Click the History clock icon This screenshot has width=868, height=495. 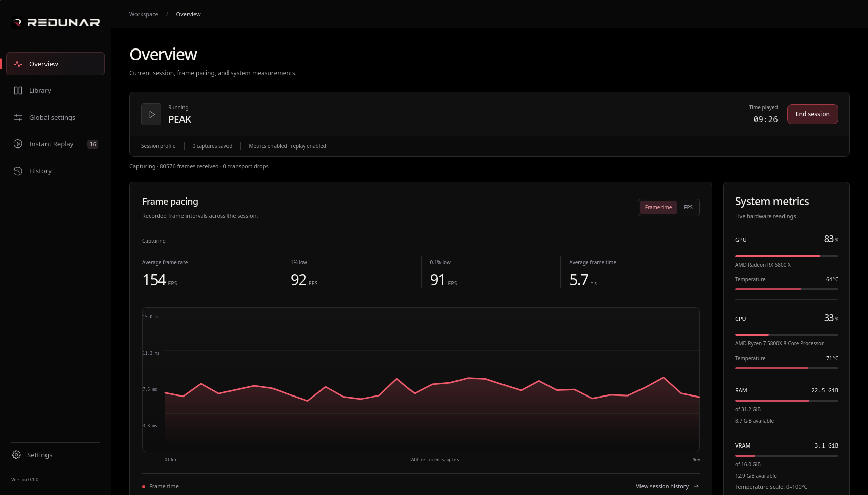coord(18,171)
